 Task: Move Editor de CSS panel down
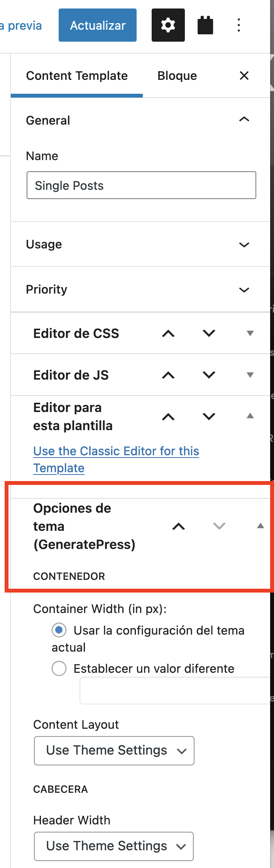209,333
